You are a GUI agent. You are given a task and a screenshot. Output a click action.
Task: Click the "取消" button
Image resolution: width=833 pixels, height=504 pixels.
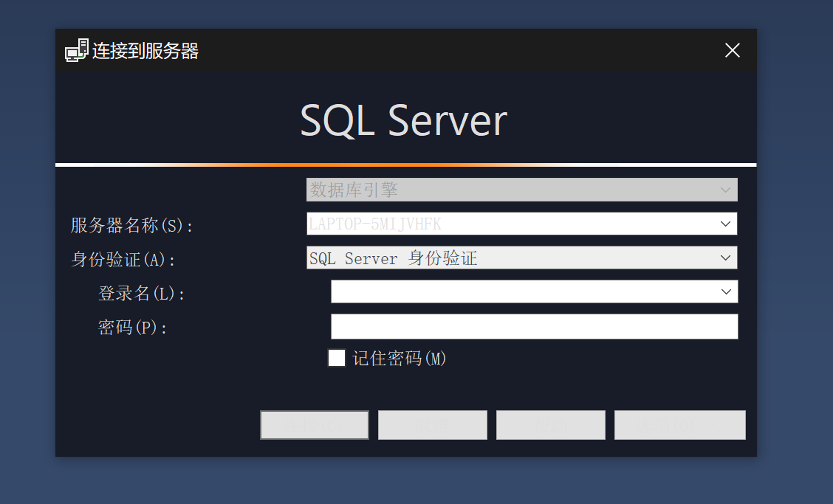point(432,424)
